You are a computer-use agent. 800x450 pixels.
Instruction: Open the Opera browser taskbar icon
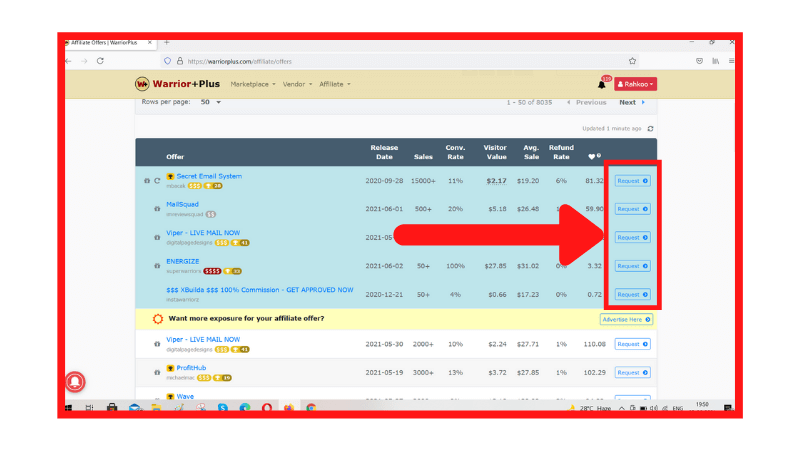tap(267, 408)
